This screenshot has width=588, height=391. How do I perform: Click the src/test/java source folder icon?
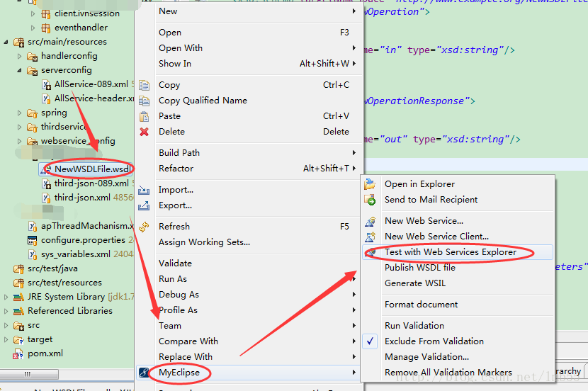[18, 268]
